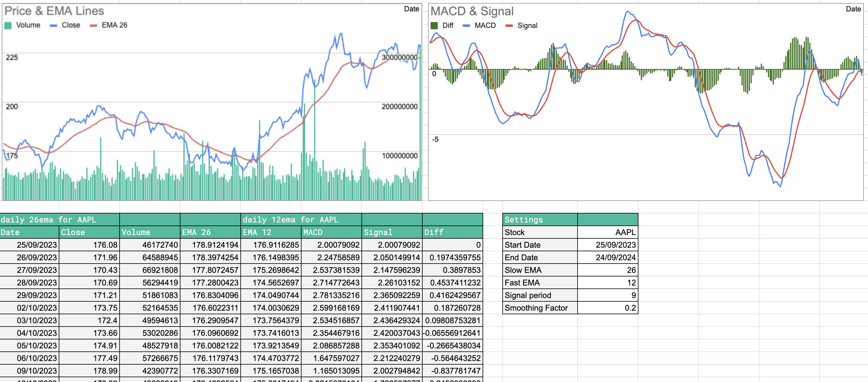The width and height of the screenshot is (868, 382).
Task: Click date cell 29/09/2023
Action: click(x=29, y=295)
